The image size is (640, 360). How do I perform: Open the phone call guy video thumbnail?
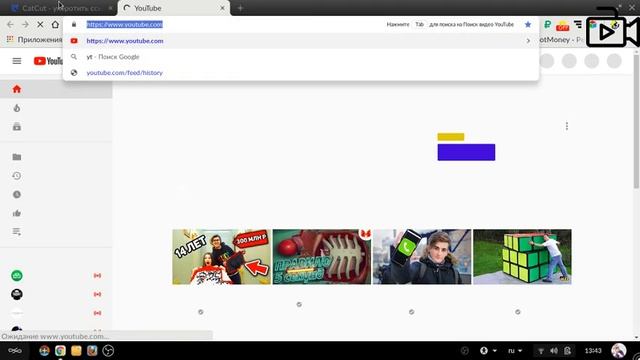click(422, 257)
